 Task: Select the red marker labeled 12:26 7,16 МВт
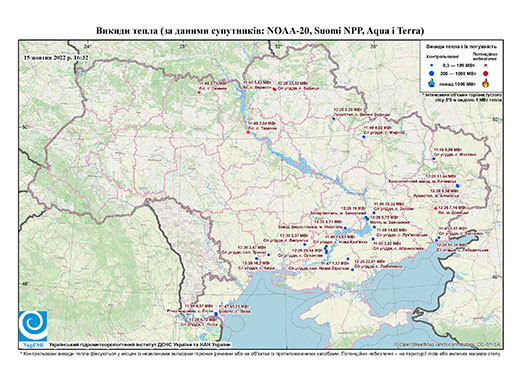click(x=435, y=208)
